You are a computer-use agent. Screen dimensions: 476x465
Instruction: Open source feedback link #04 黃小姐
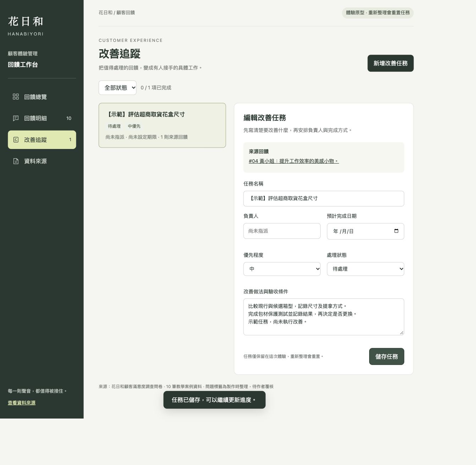tap(294, 161)
